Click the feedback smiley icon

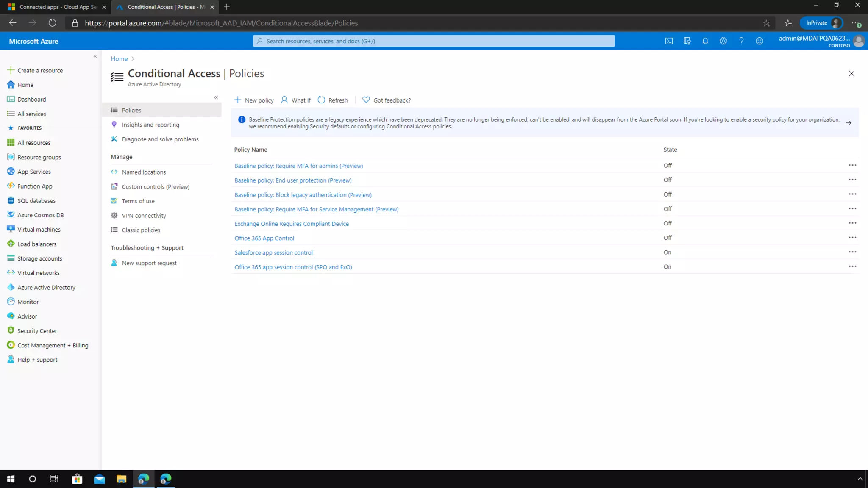[x=759, y=41]
